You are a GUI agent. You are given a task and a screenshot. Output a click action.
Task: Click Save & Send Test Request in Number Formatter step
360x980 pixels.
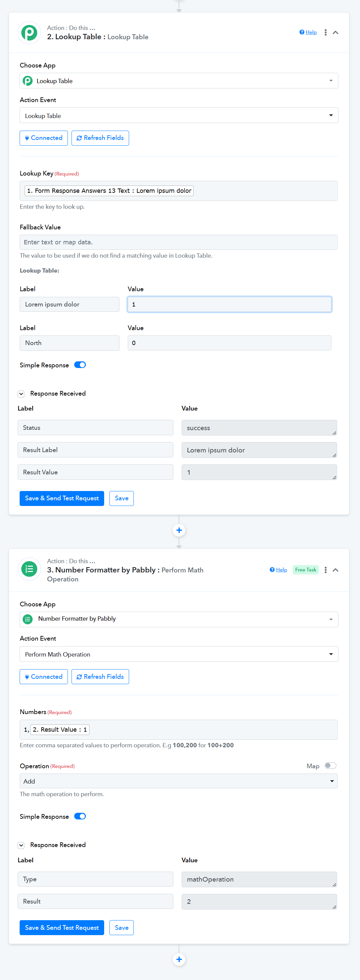click(62, 928)
